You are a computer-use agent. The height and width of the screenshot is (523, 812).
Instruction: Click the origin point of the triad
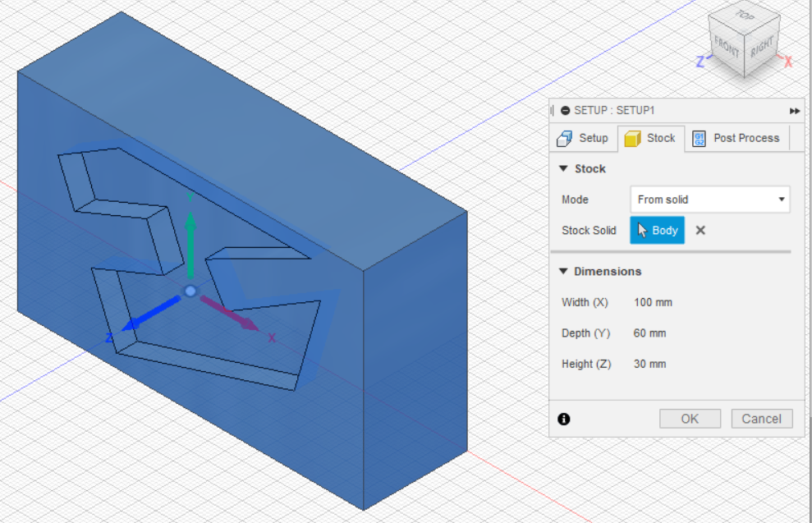point(190,291)
